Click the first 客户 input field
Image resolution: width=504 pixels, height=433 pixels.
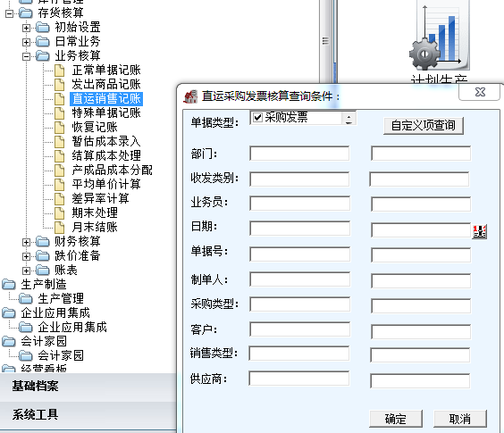299,329
